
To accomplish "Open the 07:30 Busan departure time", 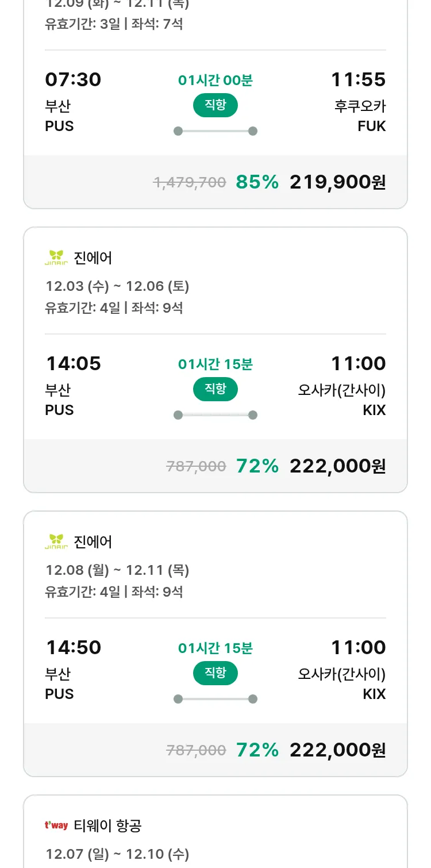I will 73,80.
